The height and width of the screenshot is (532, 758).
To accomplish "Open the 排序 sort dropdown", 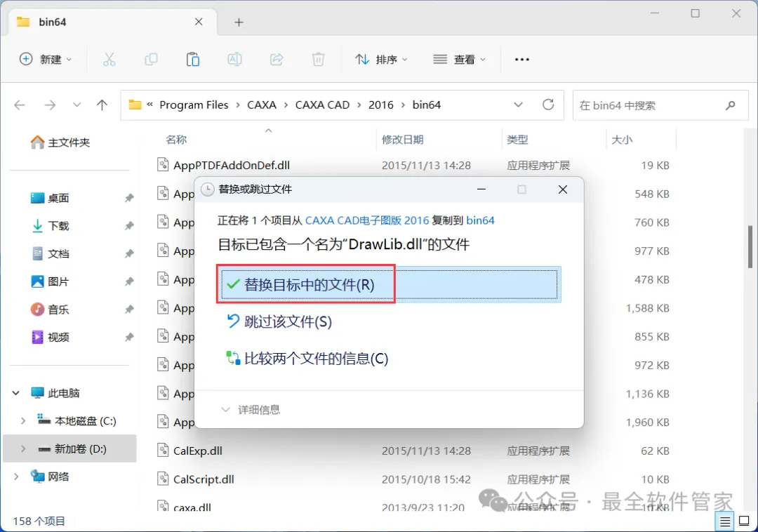I will point(381,60).
